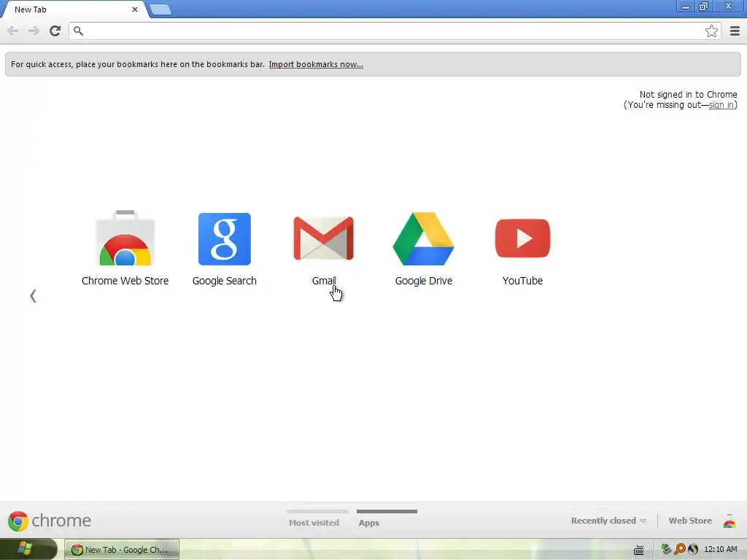The height and width of the screenshot is (560, 747).
Task: Minimize the Chrome window
Action: (x=686, y=7)
